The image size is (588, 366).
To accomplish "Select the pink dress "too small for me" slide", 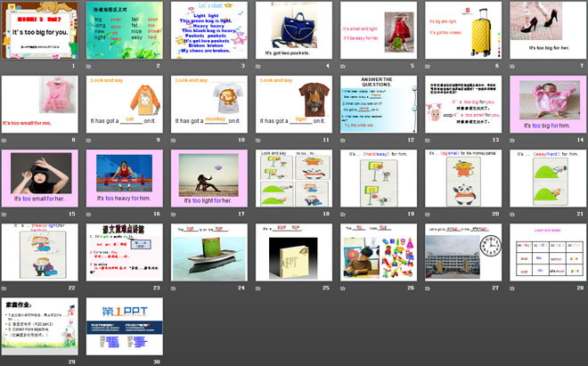I will coord(39,103).
